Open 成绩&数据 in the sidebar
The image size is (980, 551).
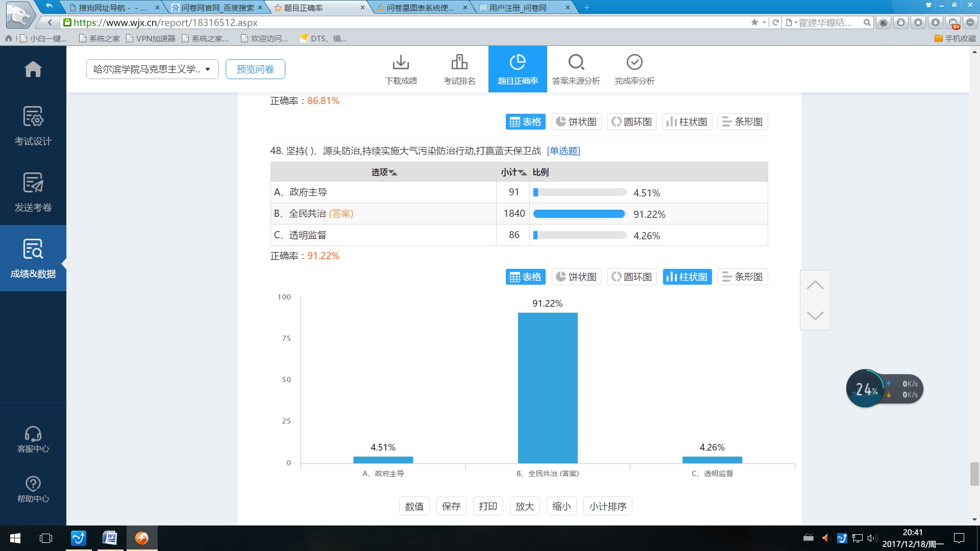33,258
